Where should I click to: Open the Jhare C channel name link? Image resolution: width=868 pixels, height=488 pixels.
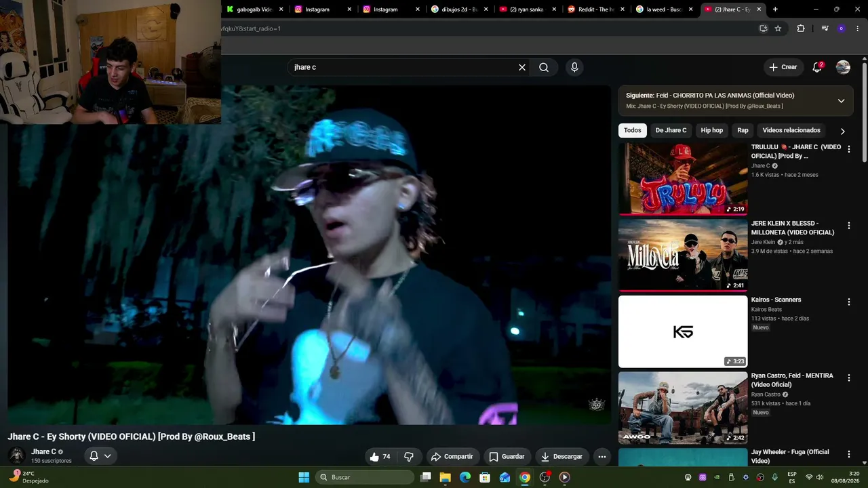tap(43, 451)
